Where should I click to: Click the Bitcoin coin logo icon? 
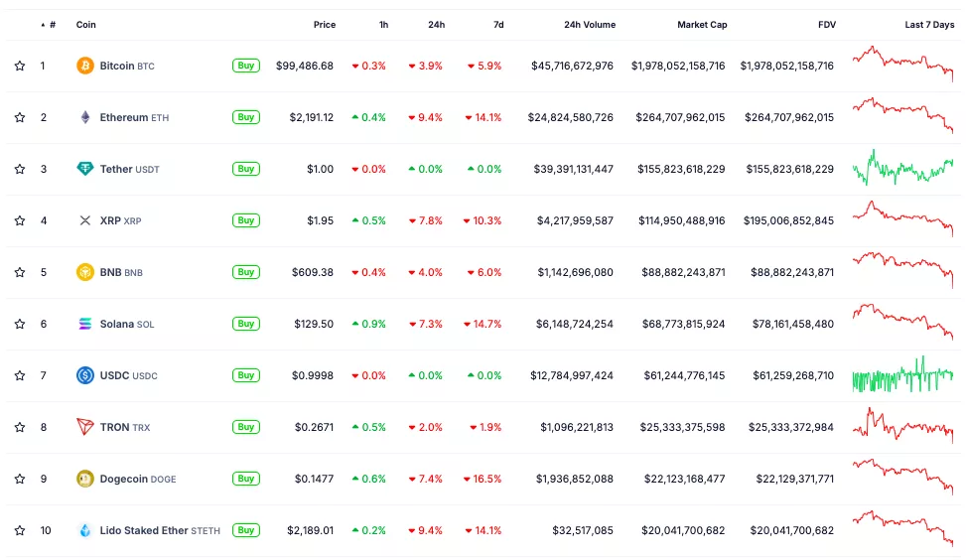(85, 66)
